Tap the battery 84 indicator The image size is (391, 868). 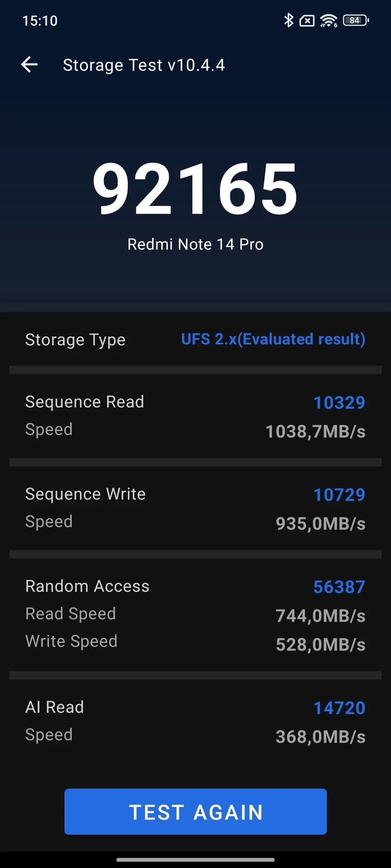pyautogui.click(x=356, y=20)
